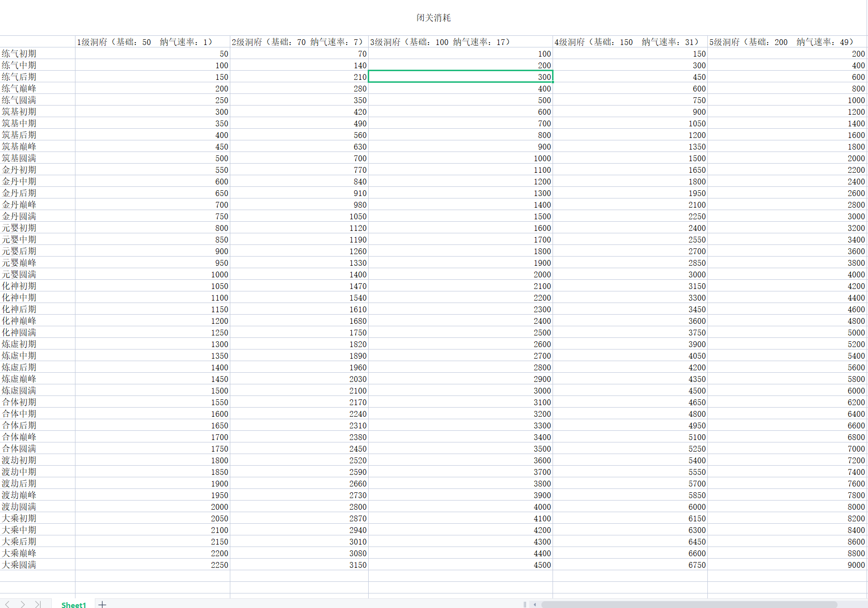
Task: Select row label 渡劫巅峰
Action: [37, 495]
